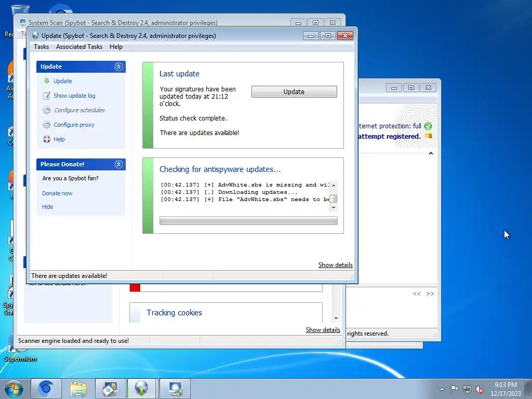This screenshot has height=399, width=532.
Task: Collapse the Please Donate! panel
Action: click(119, 164)
